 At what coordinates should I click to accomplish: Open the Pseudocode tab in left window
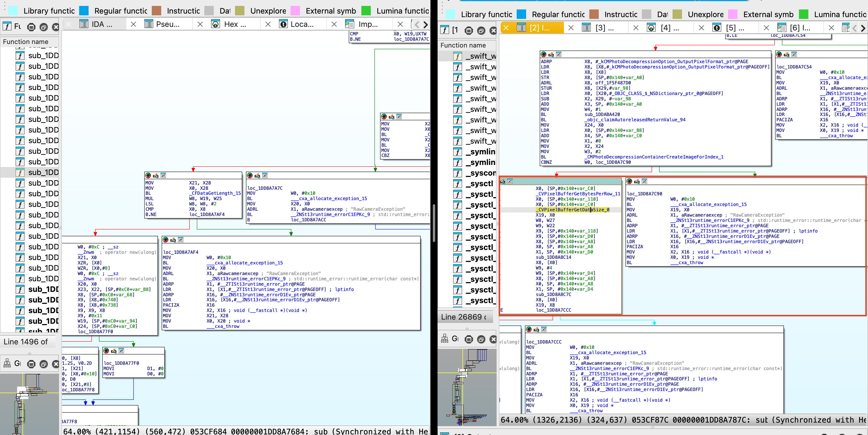point(167,24)
